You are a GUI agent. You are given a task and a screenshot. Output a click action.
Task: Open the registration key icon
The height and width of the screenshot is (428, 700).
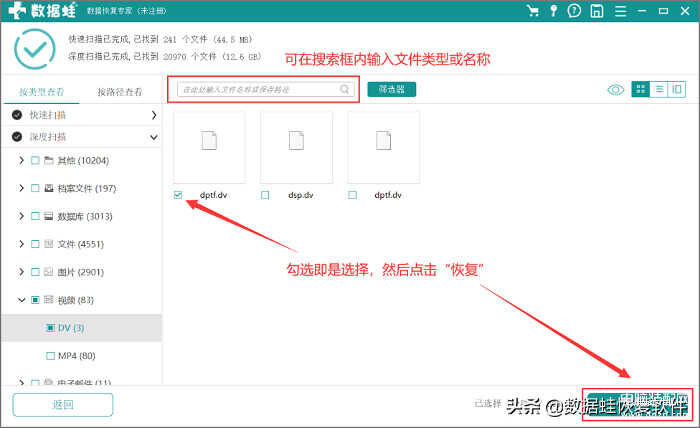[x=554, y=12]
